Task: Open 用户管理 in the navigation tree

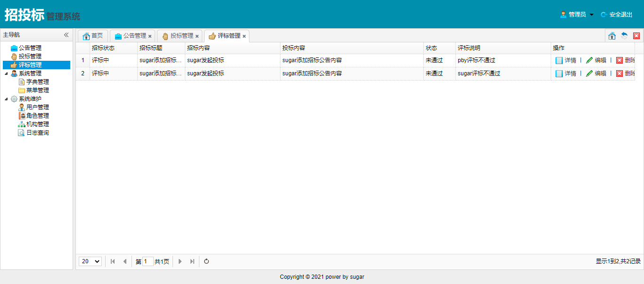Action: [x=37, y=107]
